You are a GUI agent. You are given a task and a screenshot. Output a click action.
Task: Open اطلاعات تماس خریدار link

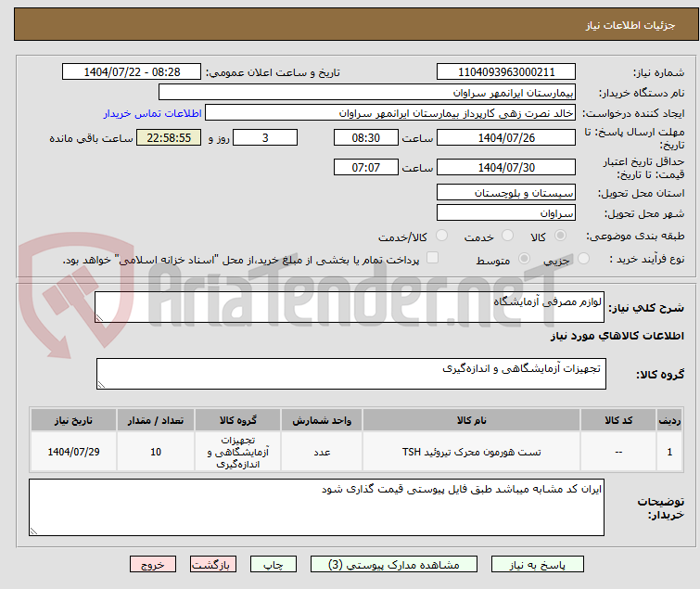pyautogui.click(x=153, y=113)
